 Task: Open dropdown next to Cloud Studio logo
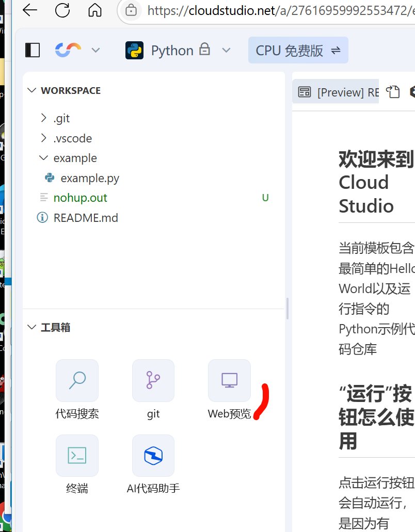click(x=95, y=50)
